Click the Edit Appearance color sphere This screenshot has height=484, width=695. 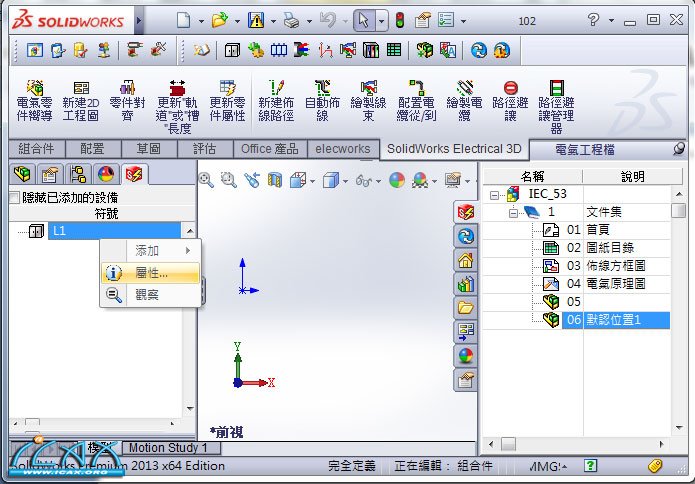(397, 180)
